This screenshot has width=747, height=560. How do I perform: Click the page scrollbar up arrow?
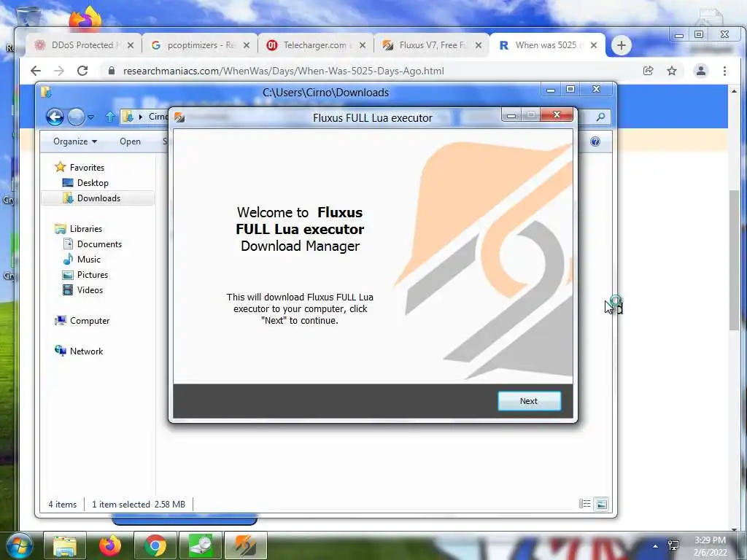tap(734, 91)
